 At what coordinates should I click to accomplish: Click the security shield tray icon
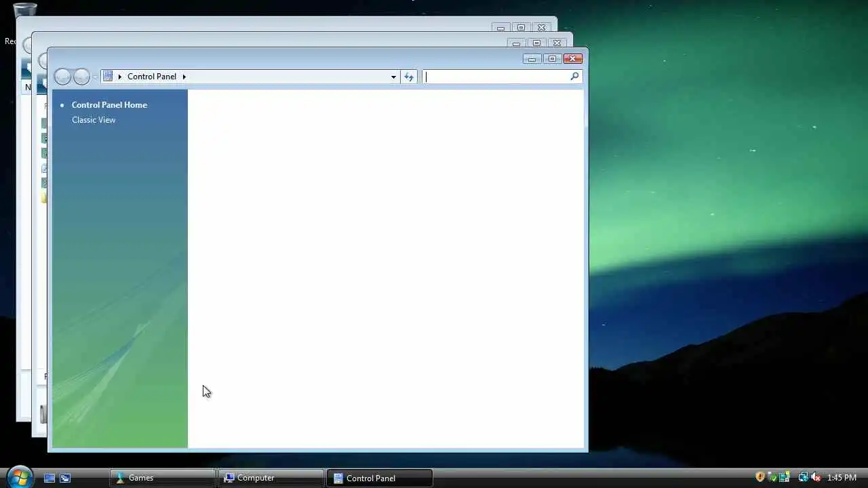(760, 477)
